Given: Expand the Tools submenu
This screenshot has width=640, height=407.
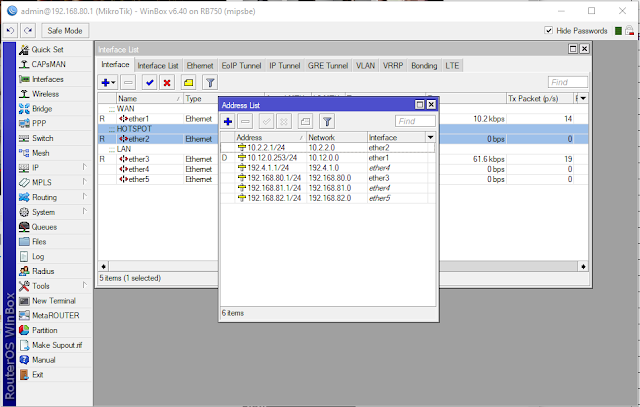Looking at the screenshot, I should 84,285.
